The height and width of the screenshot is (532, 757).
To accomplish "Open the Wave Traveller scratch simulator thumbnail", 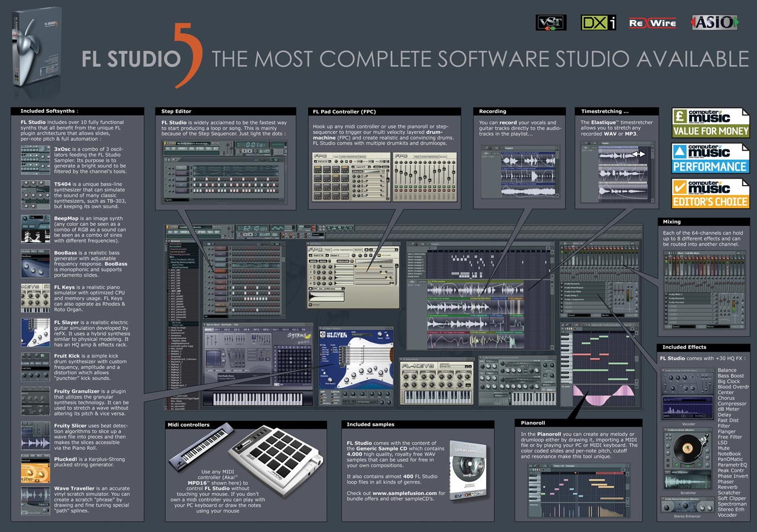I will pos(35,502).
